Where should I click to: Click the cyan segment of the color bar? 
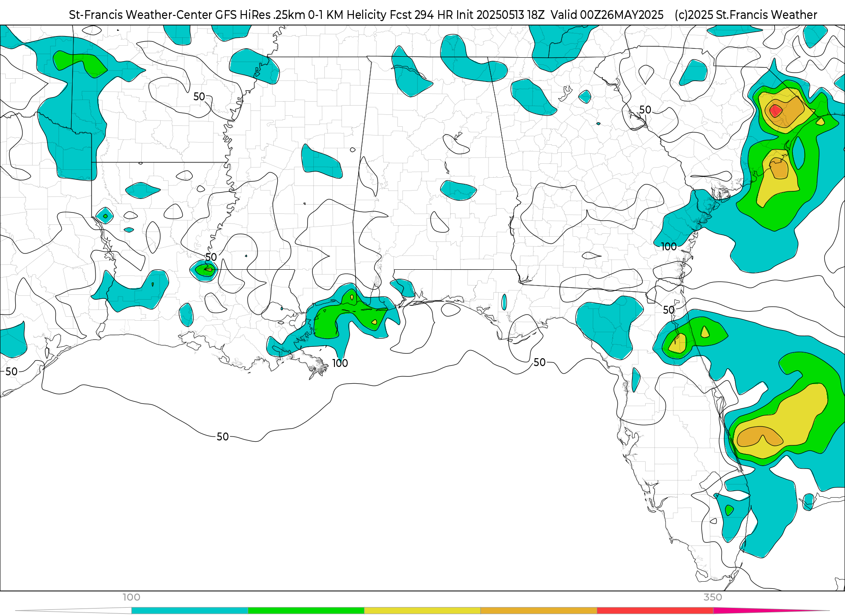pyautogui.click(x=190, y=610)
